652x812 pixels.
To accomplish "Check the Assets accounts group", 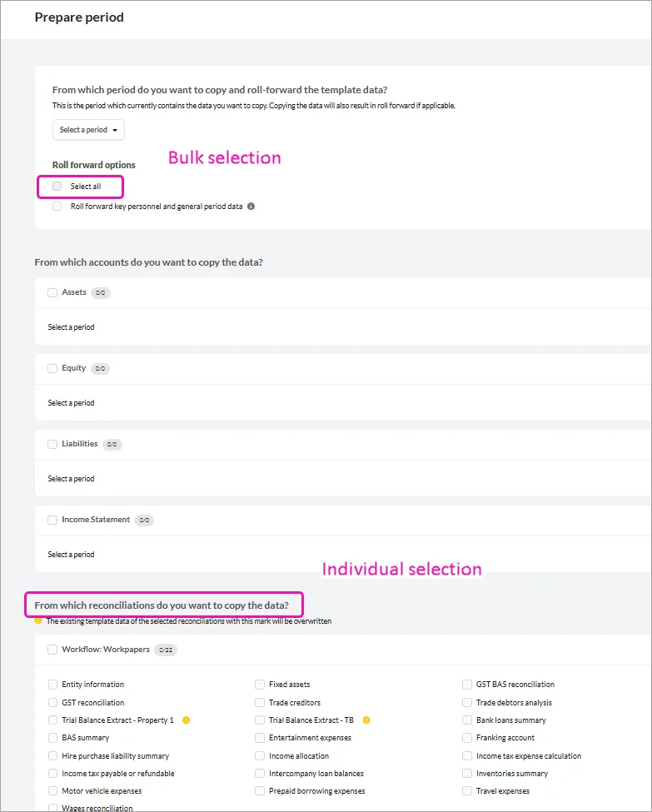I will point(52,292).
